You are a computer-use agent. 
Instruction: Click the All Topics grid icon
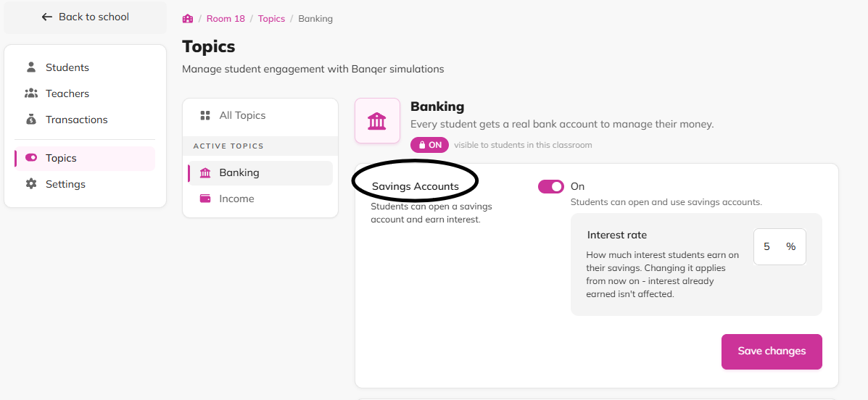pos(205,115)
